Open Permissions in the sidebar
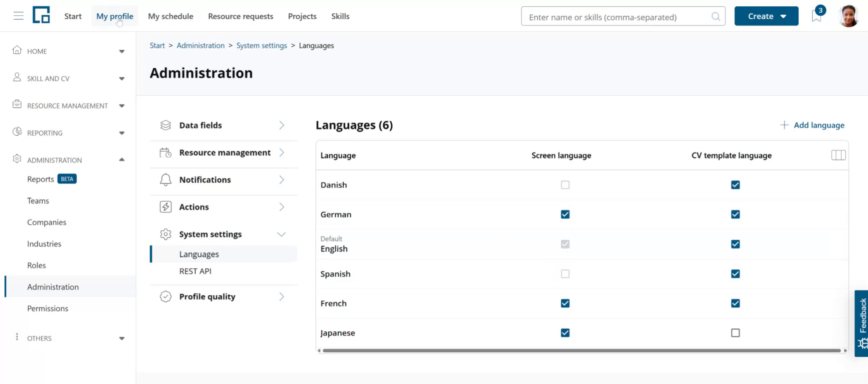This screenshot has width=868, height=384. pos(48,308)
